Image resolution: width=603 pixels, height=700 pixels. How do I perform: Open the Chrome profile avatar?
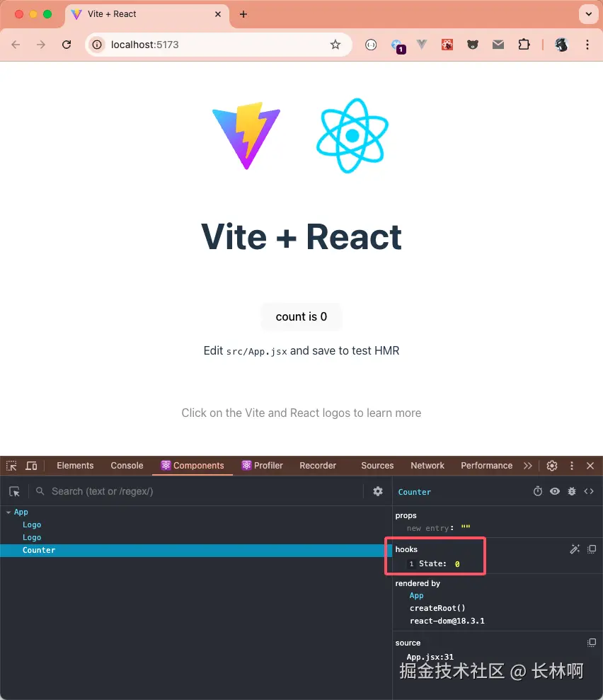point(561,45)
